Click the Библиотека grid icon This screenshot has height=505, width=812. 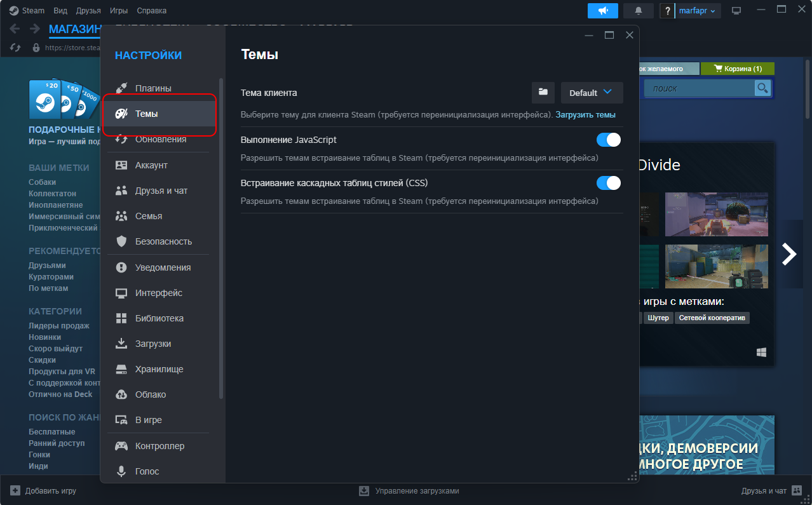(x=121, y=318)
